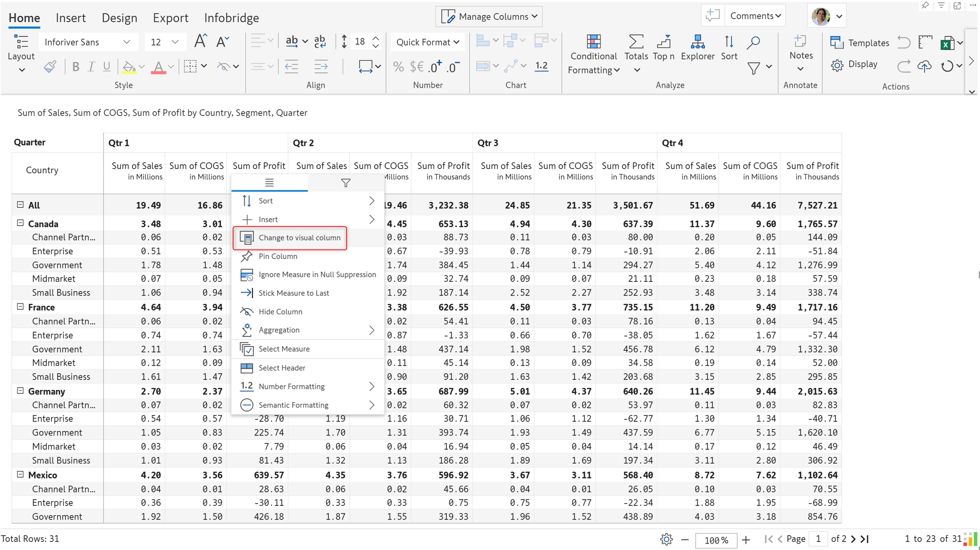The width and height of the screenshot is (980, 550).
Task: Click the red font color swatch
Action: click(158, 67)
